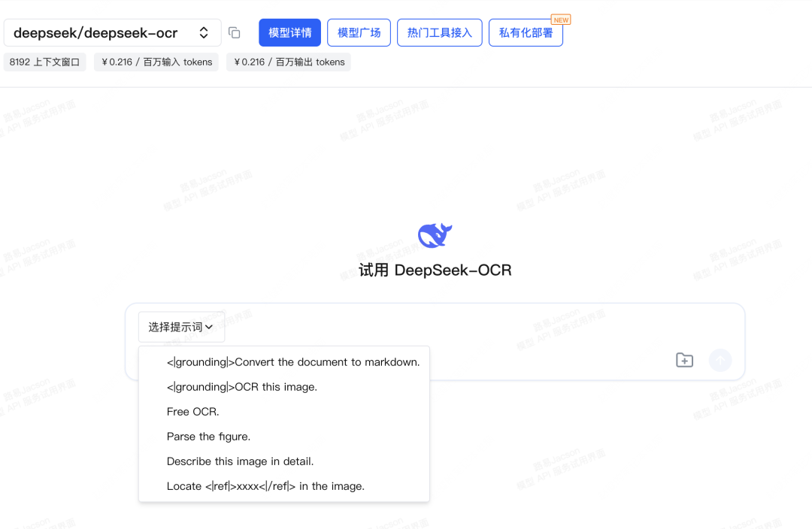Open the 模型详情 button
The width and height of the screenshot is (812, 529).
coord(290,32)
